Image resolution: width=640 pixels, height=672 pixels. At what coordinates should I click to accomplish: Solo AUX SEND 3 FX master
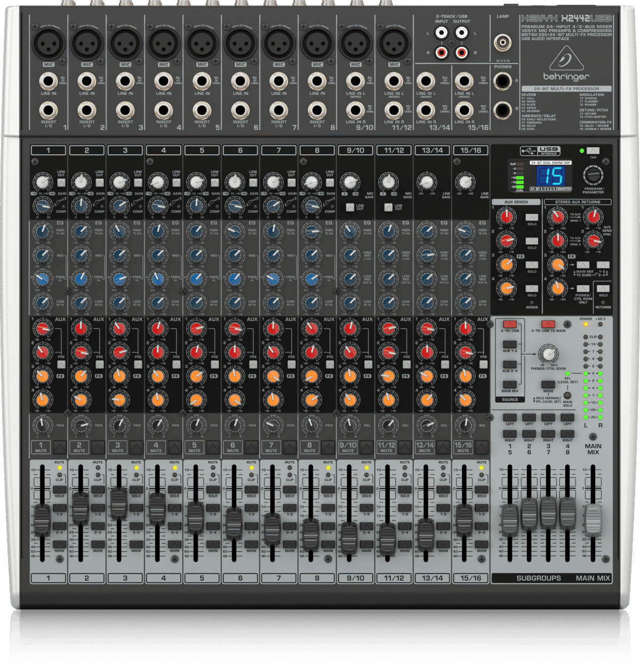532,265
